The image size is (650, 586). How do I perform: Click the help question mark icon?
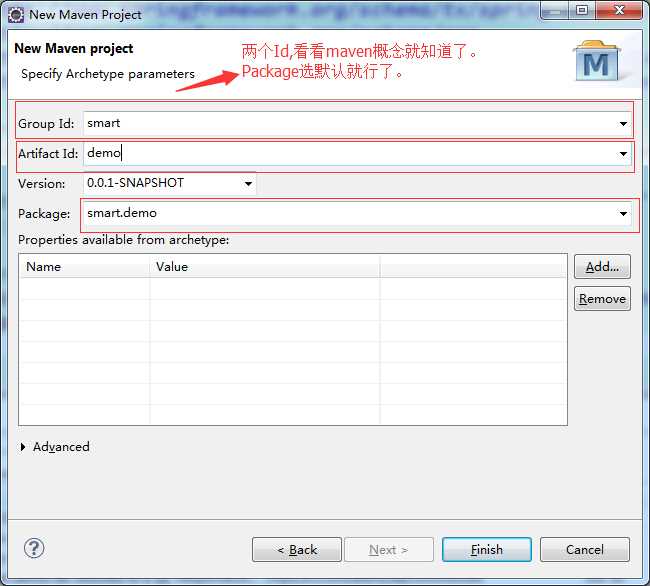click(x=34, y=549)
